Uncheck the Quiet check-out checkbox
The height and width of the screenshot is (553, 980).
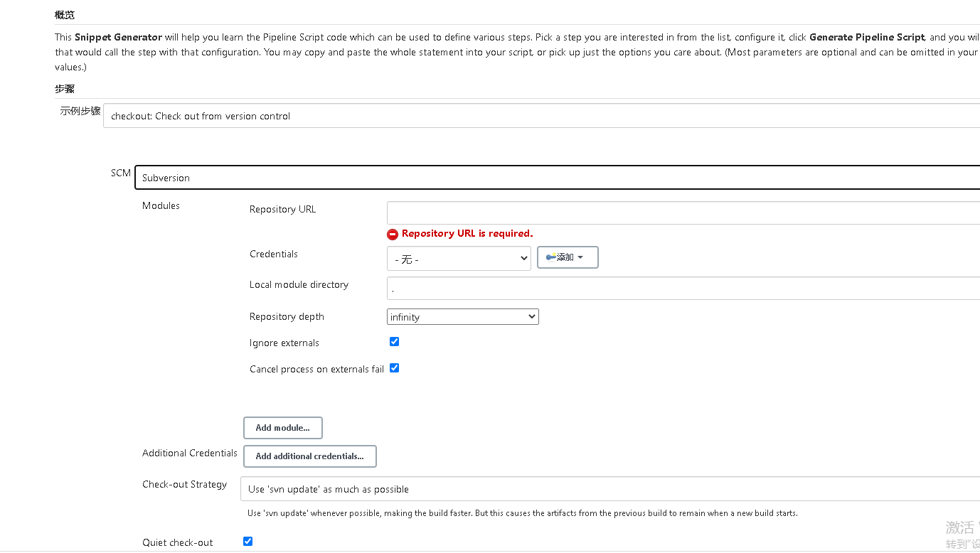[x=247, y=542]
